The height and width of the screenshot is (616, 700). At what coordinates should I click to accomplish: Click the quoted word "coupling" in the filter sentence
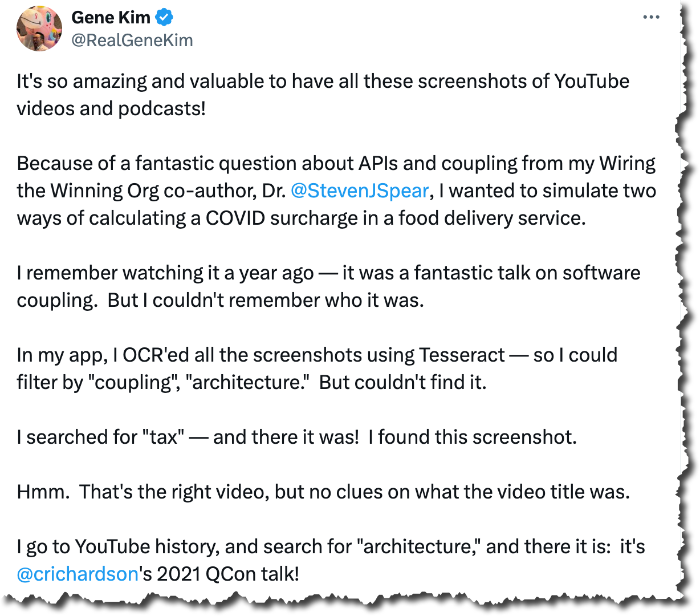tap(132, 382)
